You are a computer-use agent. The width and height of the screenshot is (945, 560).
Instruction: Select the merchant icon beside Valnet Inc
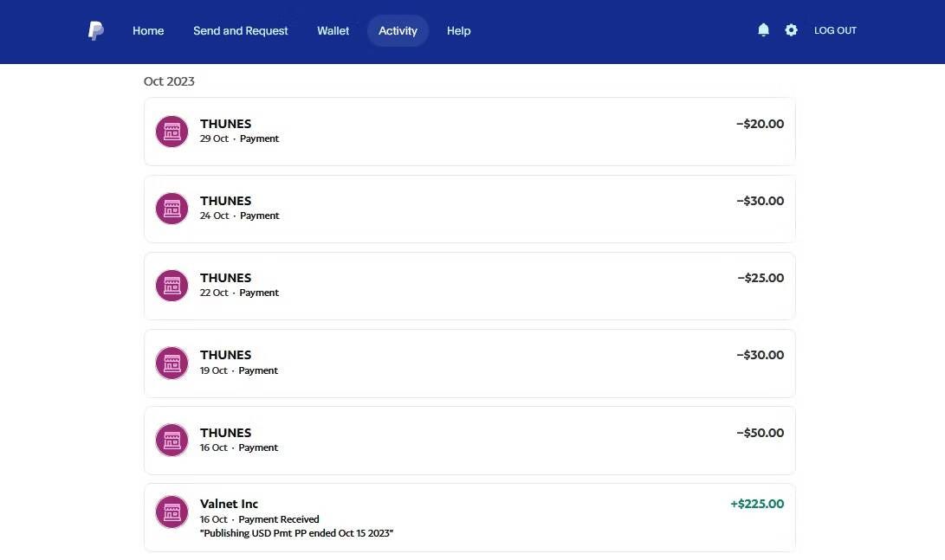click(172, 512)
